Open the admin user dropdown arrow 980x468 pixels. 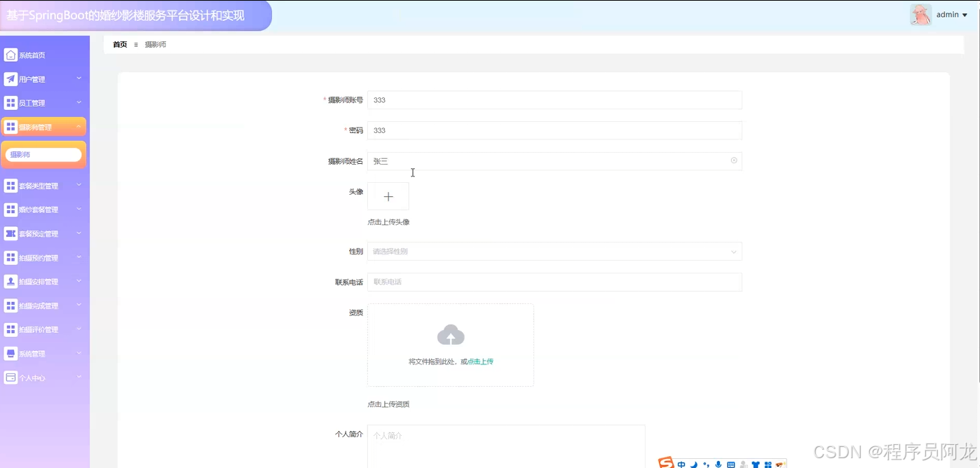965,15
